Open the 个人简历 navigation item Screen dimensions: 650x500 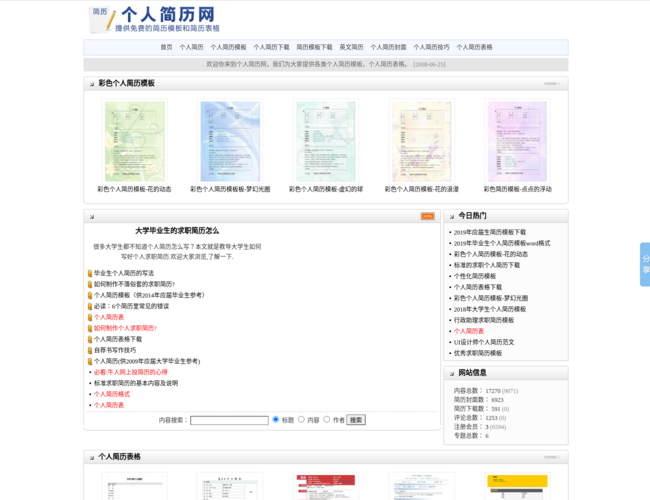(192, 47)
